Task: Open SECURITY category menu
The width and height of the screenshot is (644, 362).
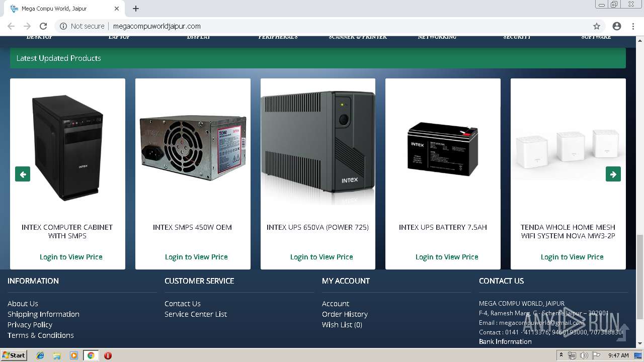Action: 517,37
